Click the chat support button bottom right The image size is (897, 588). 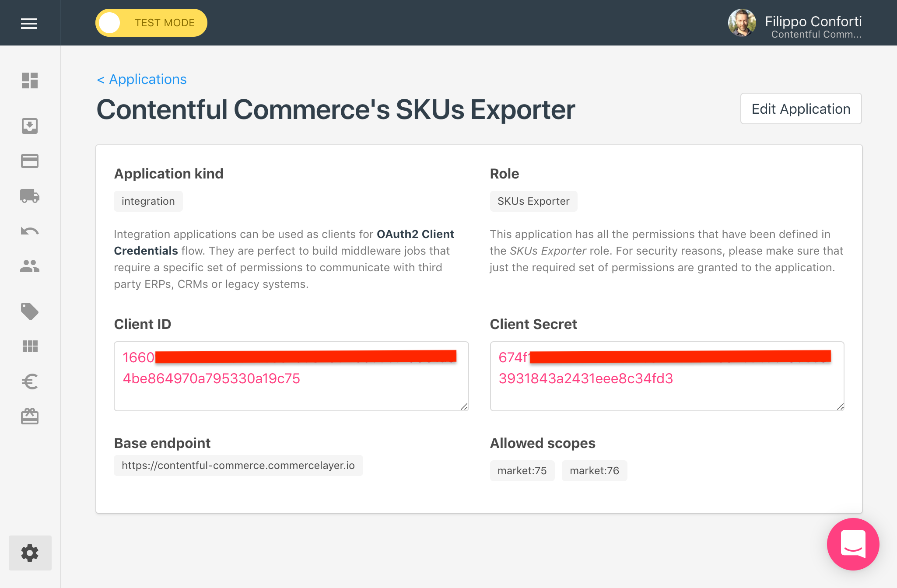(853, 544)
